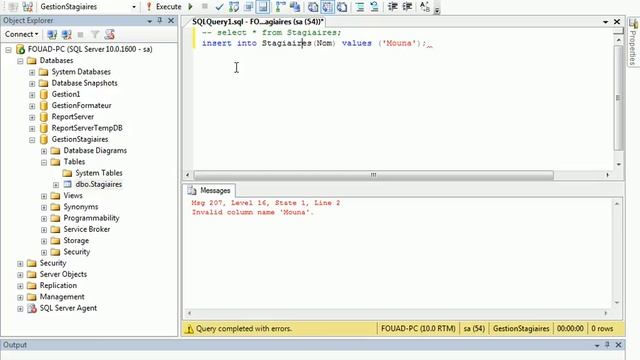Viewport: 640px width, 360px height.
Task: Select the ReportServerTempDB database
Action: click(87, 128)
